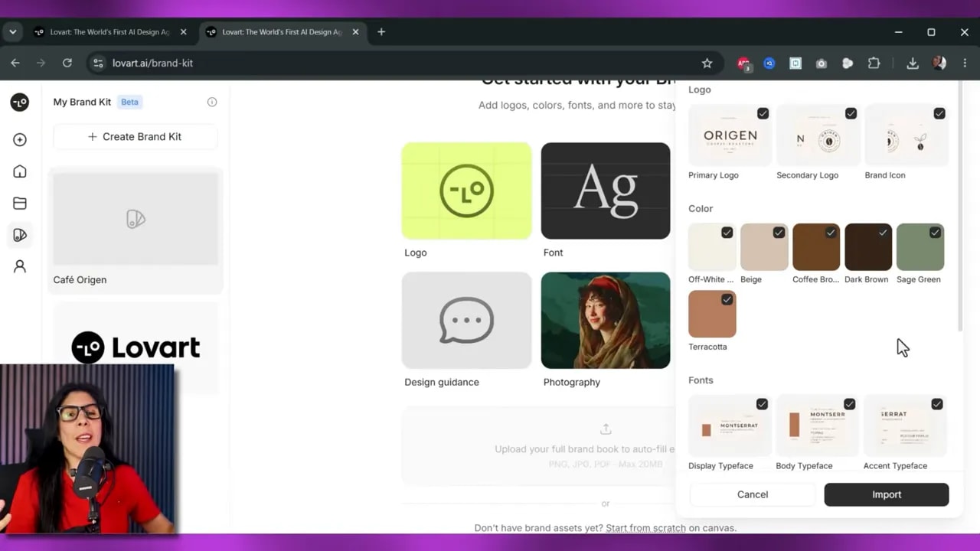
Task: Select the Off-White color swatch
Action: tap(712, 247)
